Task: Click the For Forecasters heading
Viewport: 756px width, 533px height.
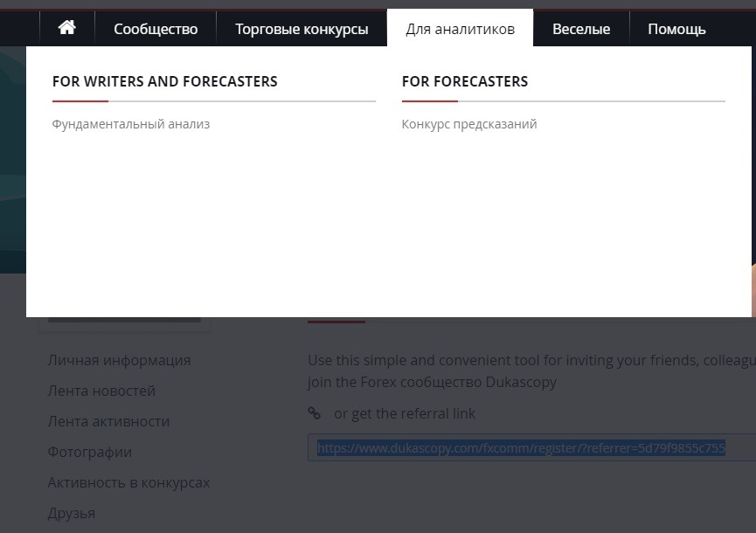Action: [465, 81]
